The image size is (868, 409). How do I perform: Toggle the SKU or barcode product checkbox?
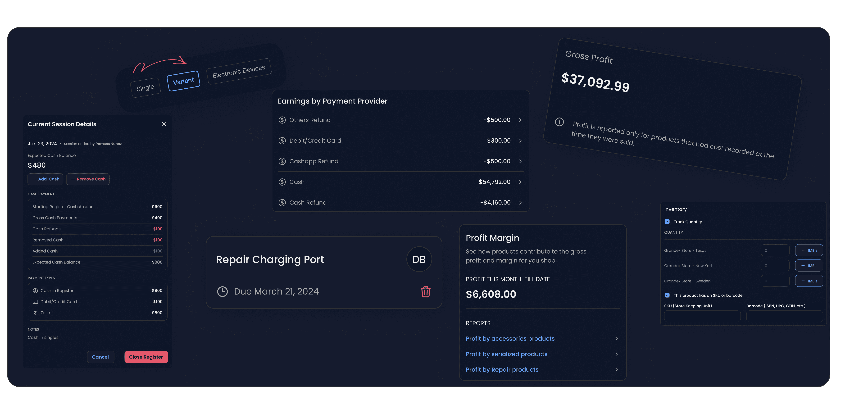click(667, 295)
